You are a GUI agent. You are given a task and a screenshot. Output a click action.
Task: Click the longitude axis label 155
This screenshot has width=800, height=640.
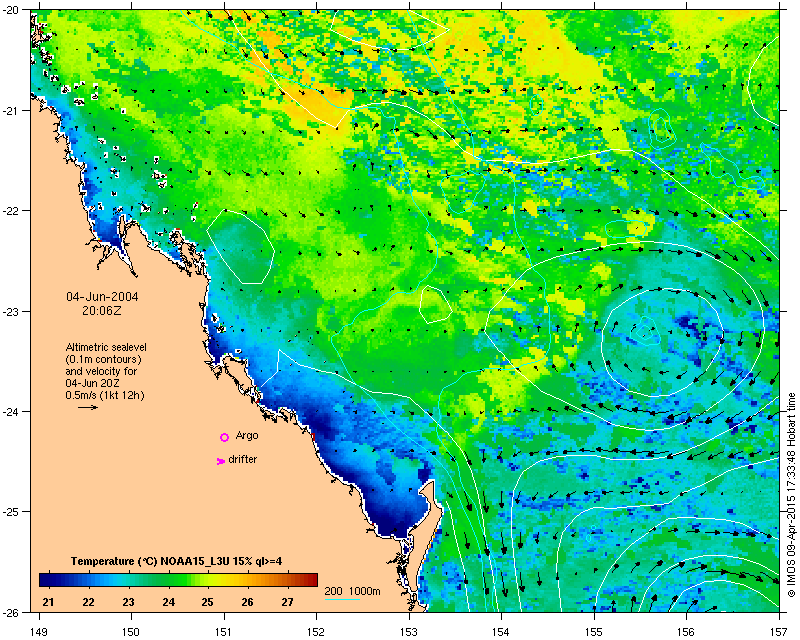594,632
